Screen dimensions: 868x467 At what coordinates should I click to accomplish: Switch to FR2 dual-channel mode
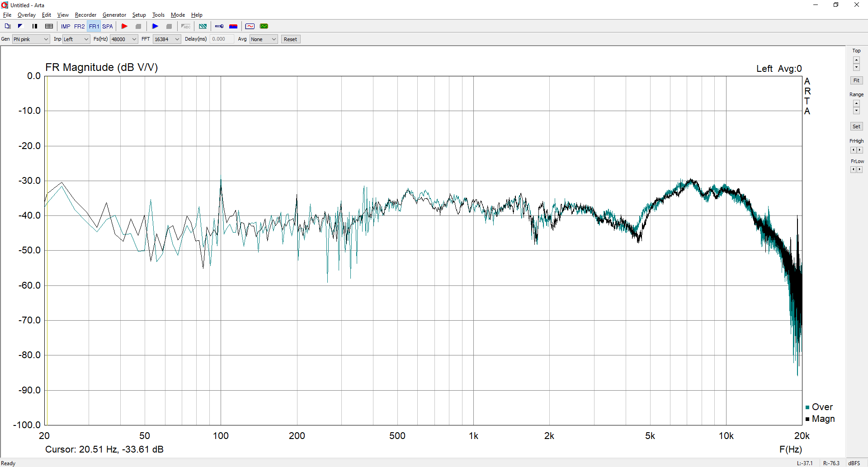coord(80,26)
